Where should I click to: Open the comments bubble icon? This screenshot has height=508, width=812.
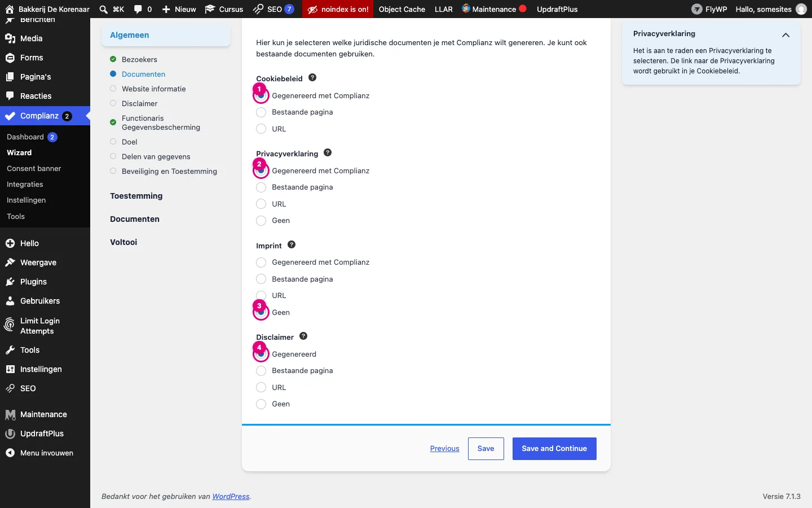pyautogui.click(x=138, y=9)
